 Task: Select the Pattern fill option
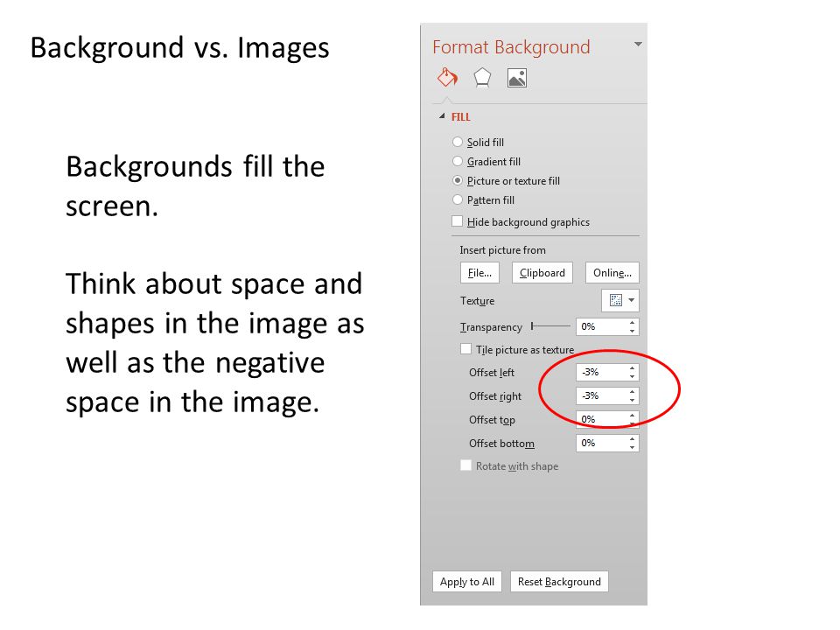[x=457, y=199]
